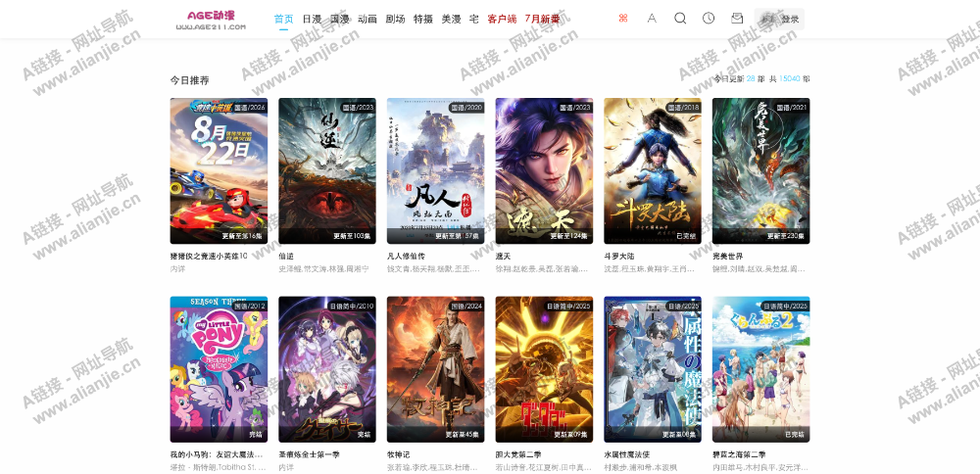Image resolution: width=980 pixels, height=474 pixels.
Task: Click cast text 张若瑜 under 牧神记
Action: point(397,468)
